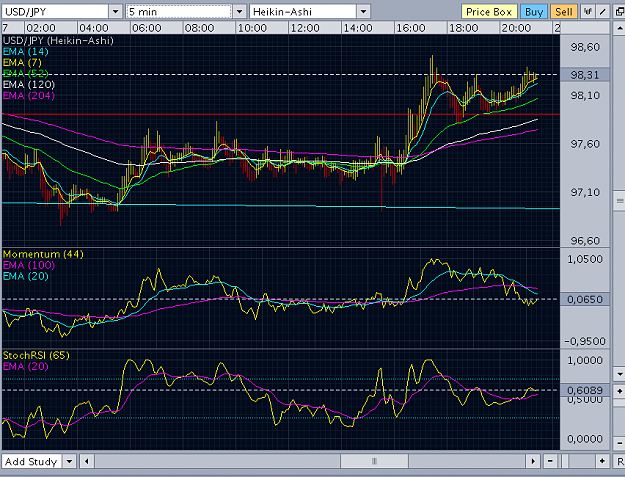Click the vertical zoom plus icon
Viewport: 625px width, 477px height.
(619, 391)
